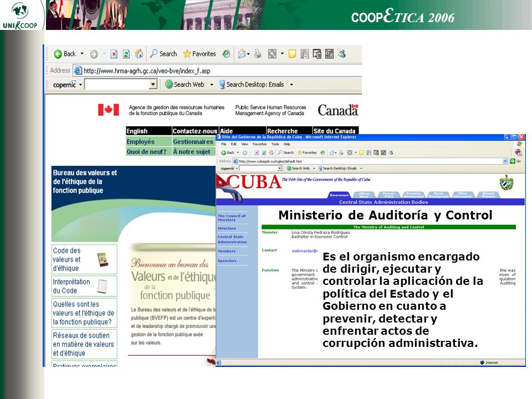Click History icon in the Cuba browser toolbar
The image size is (532, 399).
[x=323, y=153]
